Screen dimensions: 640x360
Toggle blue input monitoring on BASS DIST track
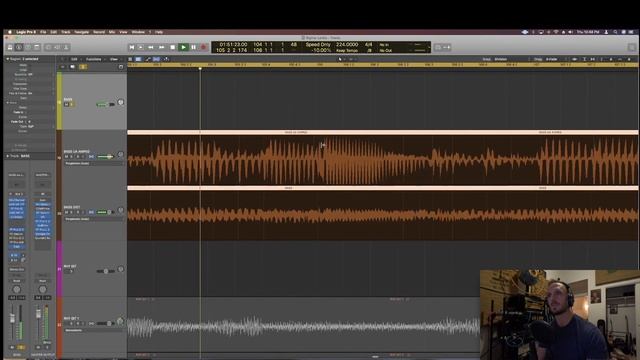coord(91,212)
